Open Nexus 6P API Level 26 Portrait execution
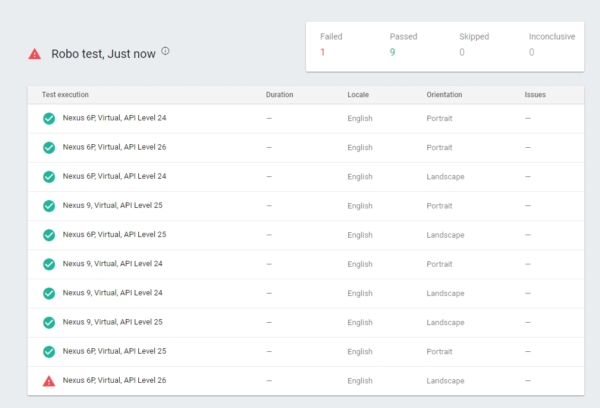 (x=114, y=147)
